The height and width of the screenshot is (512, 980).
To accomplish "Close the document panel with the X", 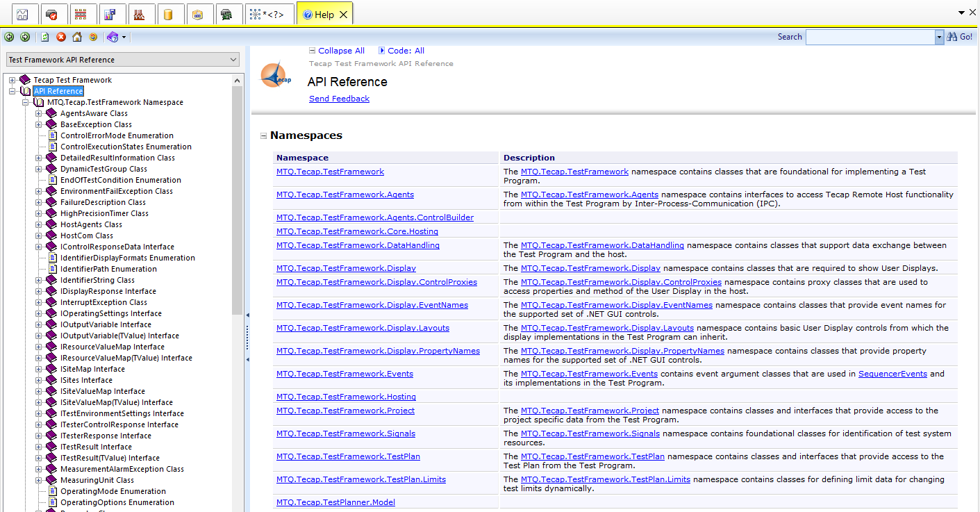I will [x=973, y=13].
